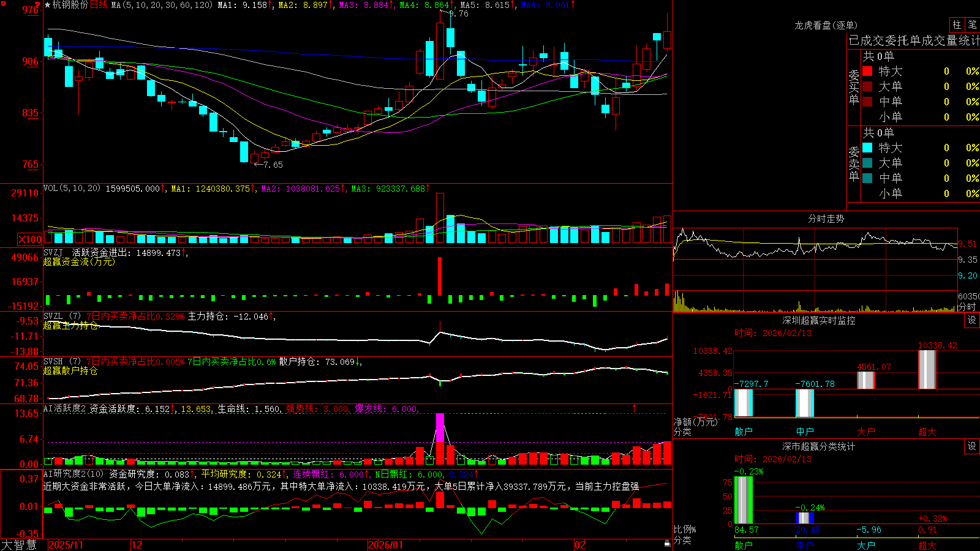Viewport: 980px width, 551px height.
Task: Click the 生命线: 1.560 label
Action: (x=249, y=409)
